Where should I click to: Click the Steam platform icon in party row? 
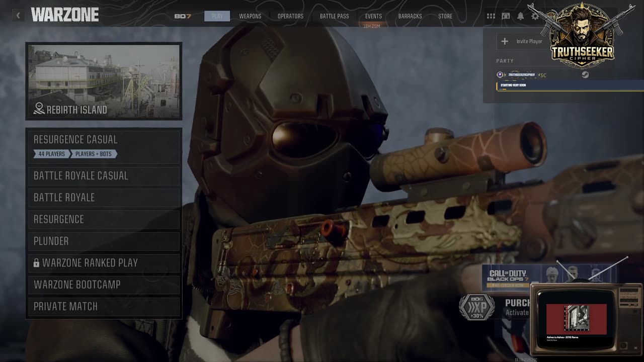585,75
